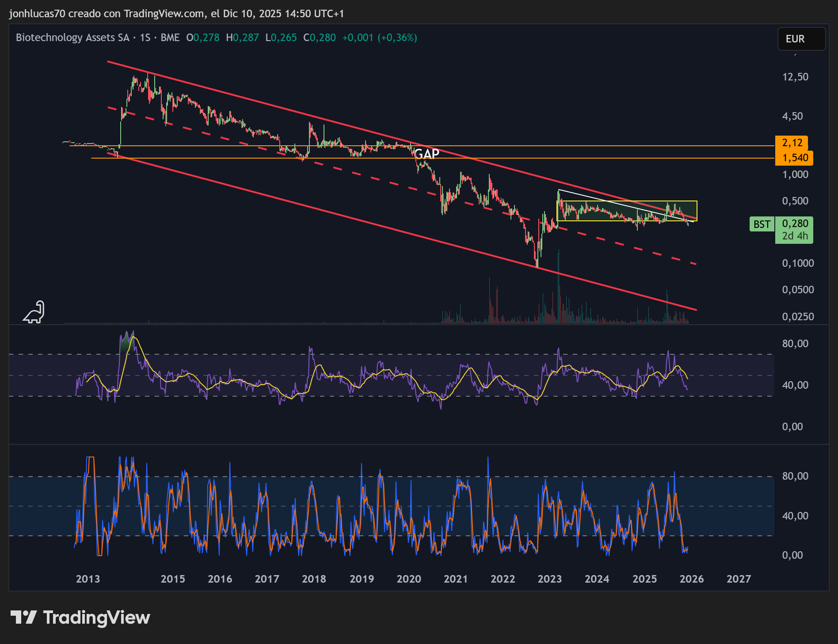Screen dimensions: 838x644
Task: Click the 2026 date on time axis
Action: (x=692, y=579)
